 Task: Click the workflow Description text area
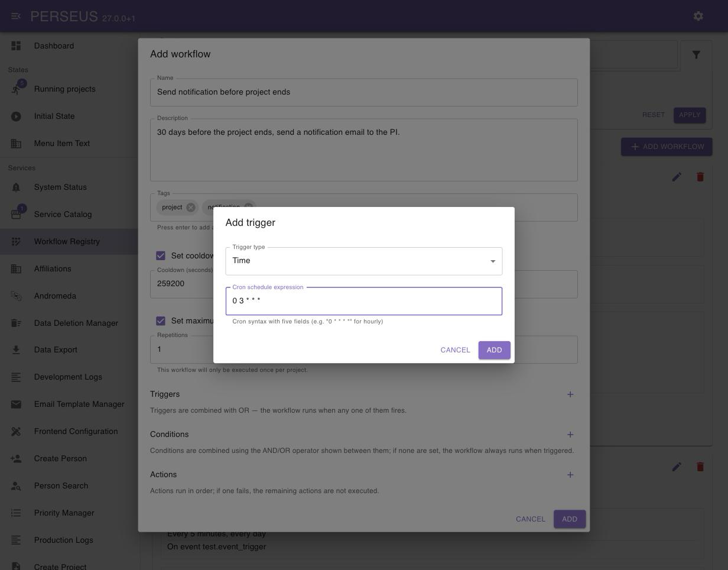(x=364, y=150)
